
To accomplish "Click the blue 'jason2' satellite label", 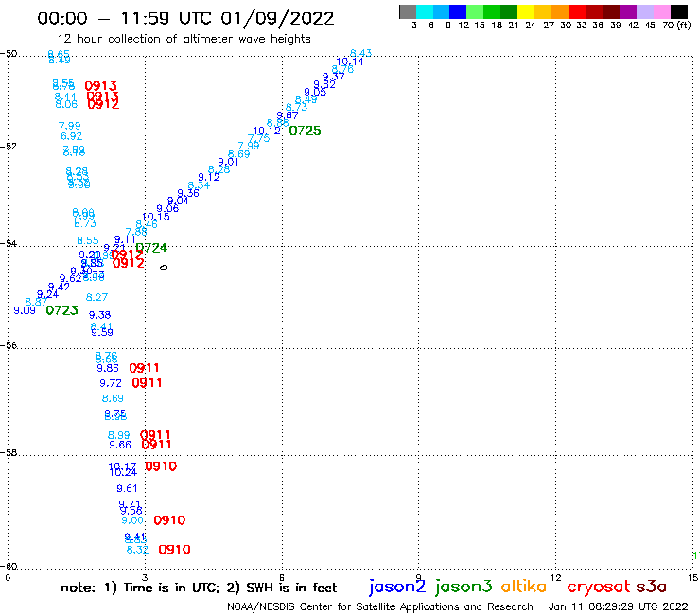I will (x=397, y=587).
